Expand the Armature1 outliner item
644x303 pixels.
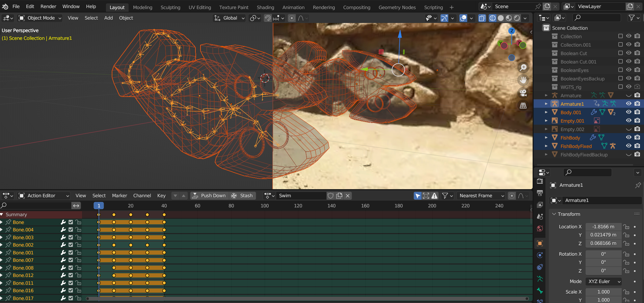(x=546, y=104)
